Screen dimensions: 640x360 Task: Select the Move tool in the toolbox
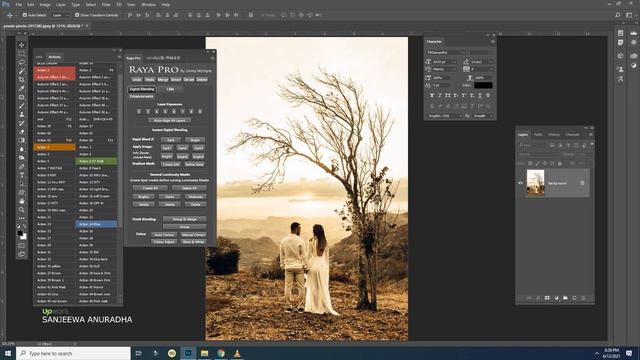pos(22,45)
